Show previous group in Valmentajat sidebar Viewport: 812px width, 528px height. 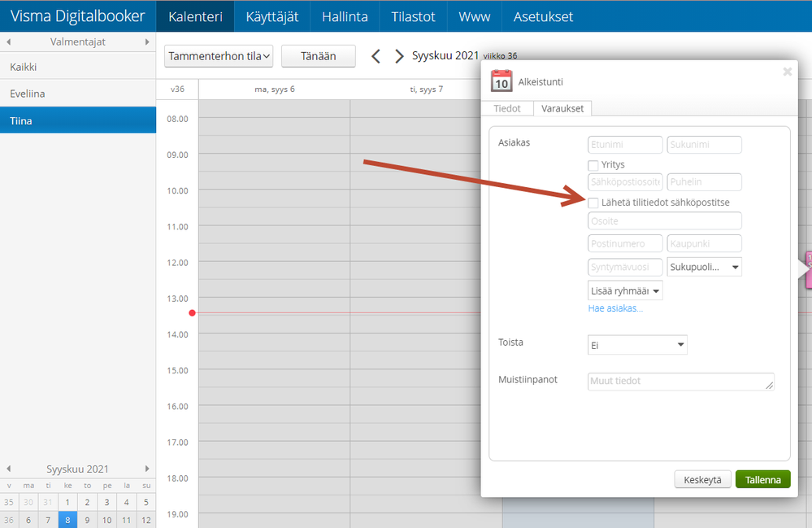click(x=9, y=42)
